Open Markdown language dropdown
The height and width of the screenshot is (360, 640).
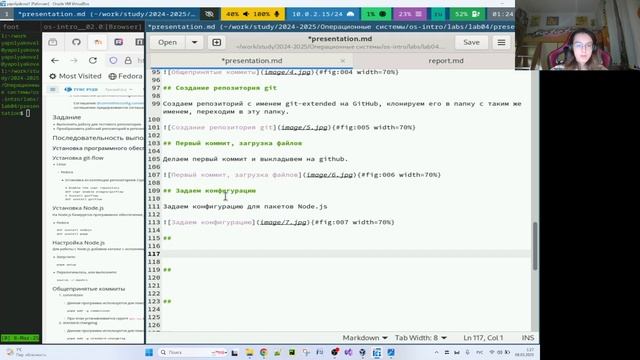[364, 338]
